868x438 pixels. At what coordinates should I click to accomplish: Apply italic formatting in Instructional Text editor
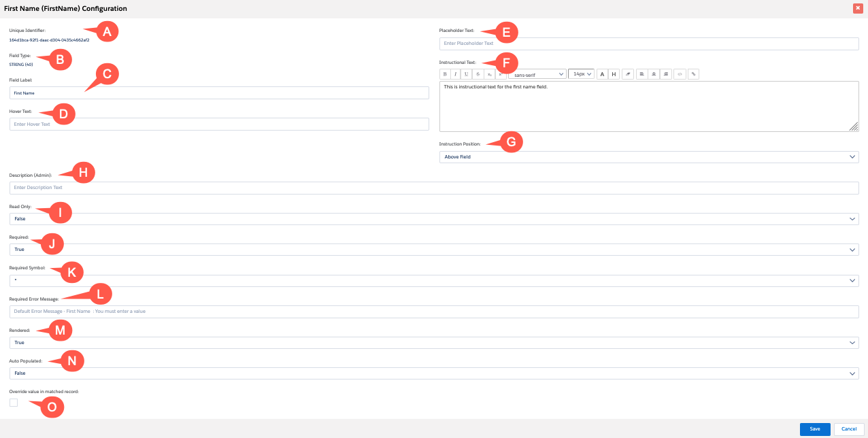click(456, 74)
